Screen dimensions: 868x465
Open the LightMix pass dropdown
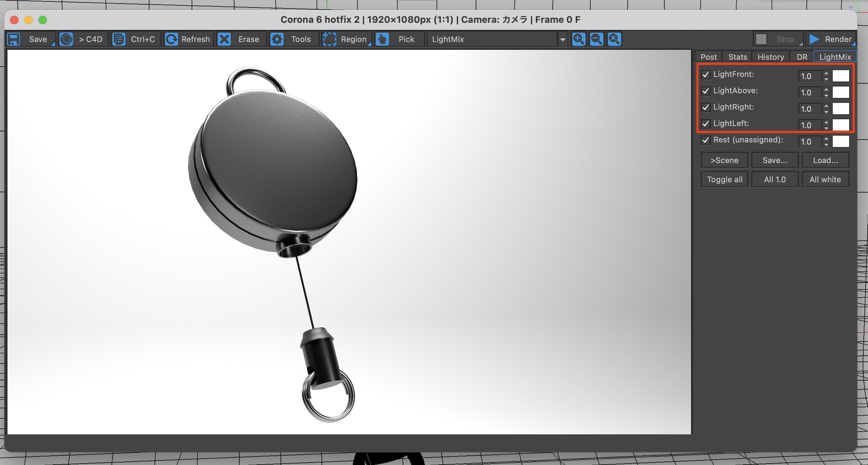[562, 40]
